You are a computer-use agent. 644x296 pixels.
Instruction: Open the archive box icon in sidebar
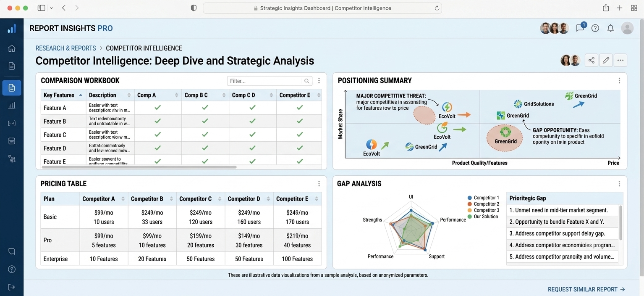coord(12,141)
